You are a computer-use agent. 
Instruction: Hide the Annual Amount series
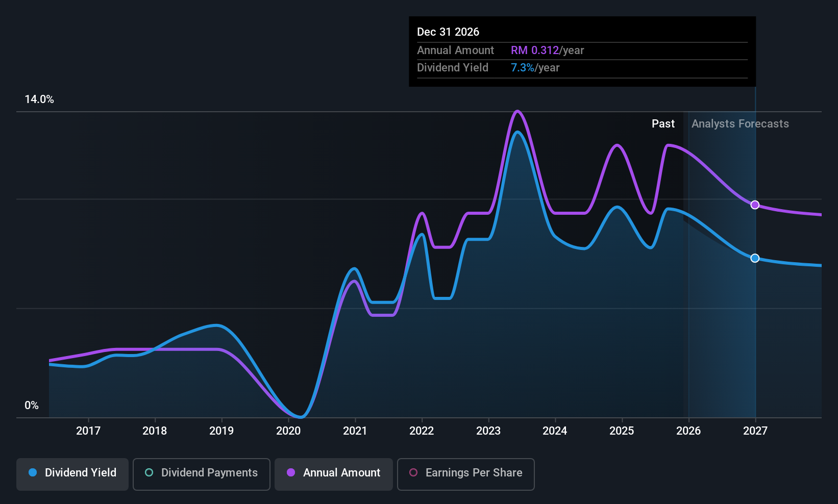click(334, 473)
